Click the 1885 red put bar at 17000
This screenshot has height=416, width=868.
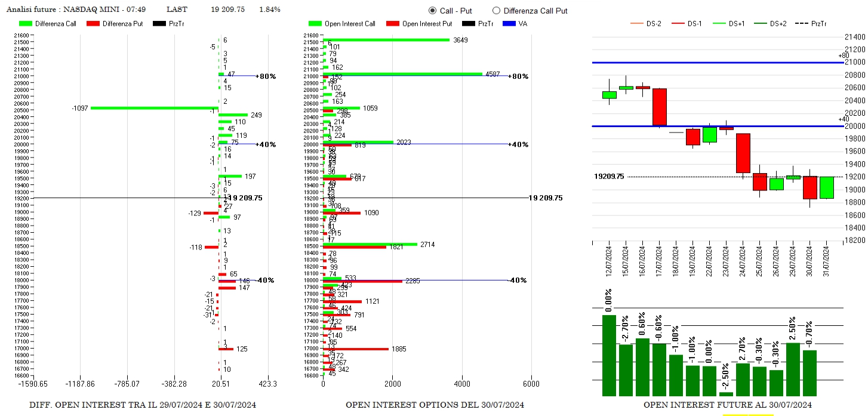[356, 349]
